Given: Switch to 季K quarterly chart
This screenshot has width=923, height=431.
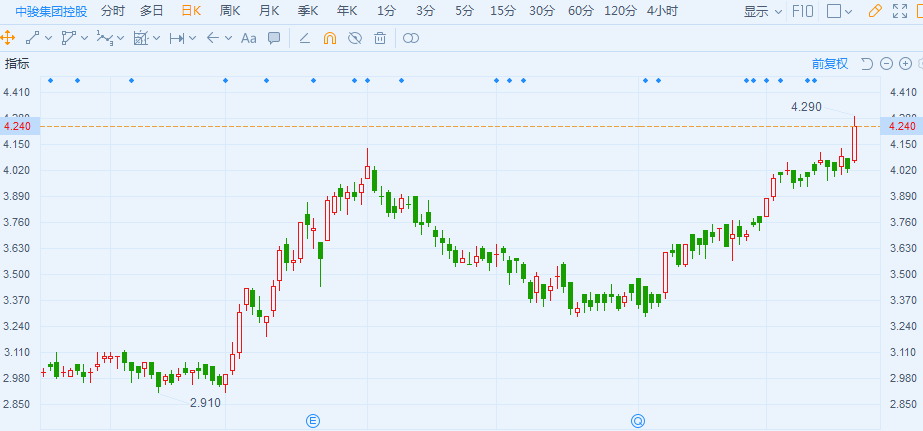Looking at the screenshot, I should tap(308, 11).
